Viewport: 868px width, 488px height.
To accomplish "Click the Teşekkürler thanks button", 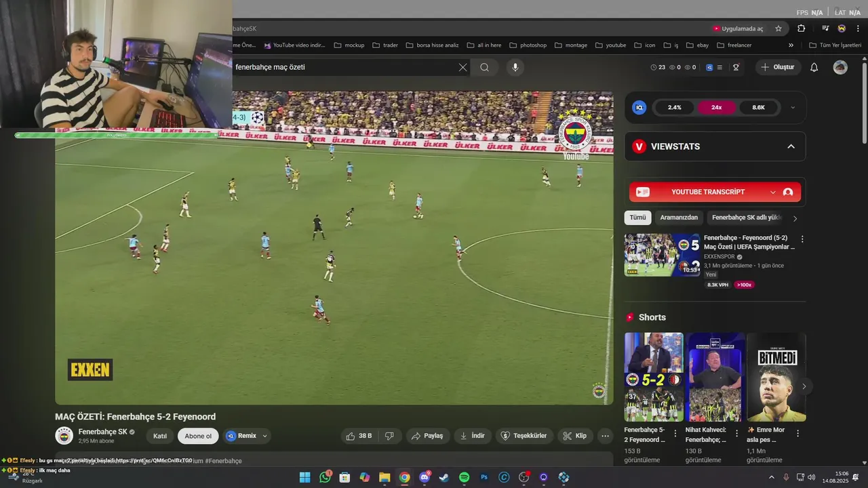I will (x=524, y=436).
